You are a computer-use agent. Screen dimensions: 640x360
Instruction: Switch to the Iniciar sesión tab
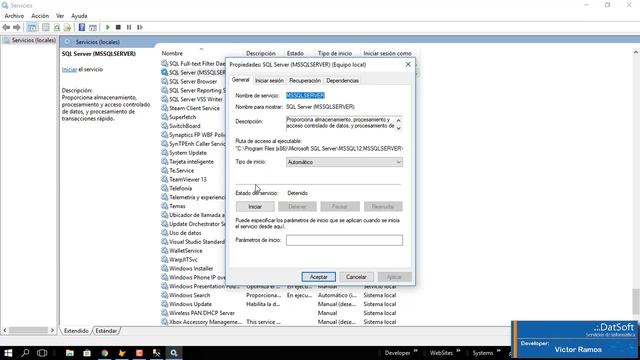pos(269,81)
